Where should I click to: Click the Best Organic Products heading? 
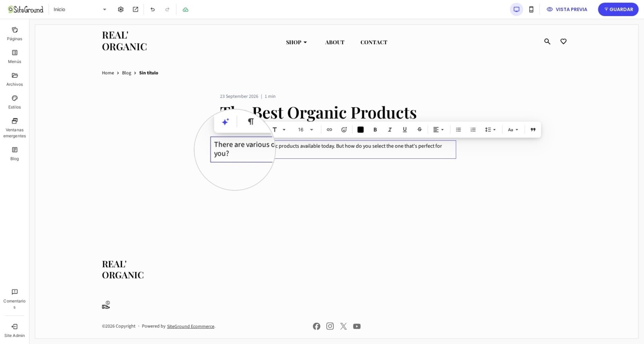(318, 113)
